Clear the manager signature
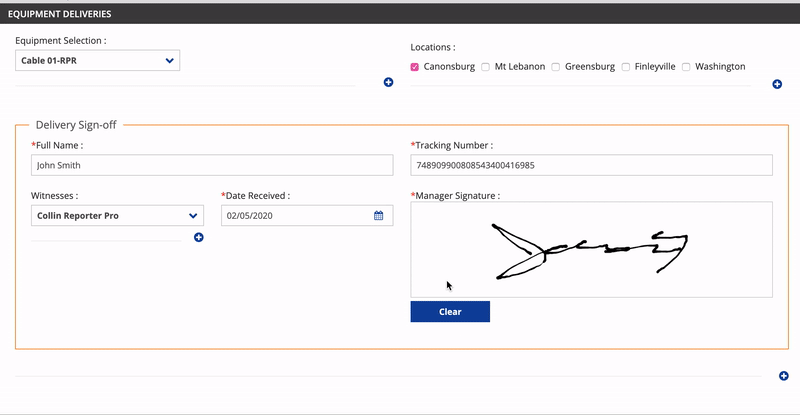Image resolution: width=800 pixels, height=415 pixels. pyautogui.click(x=450, y=311)
